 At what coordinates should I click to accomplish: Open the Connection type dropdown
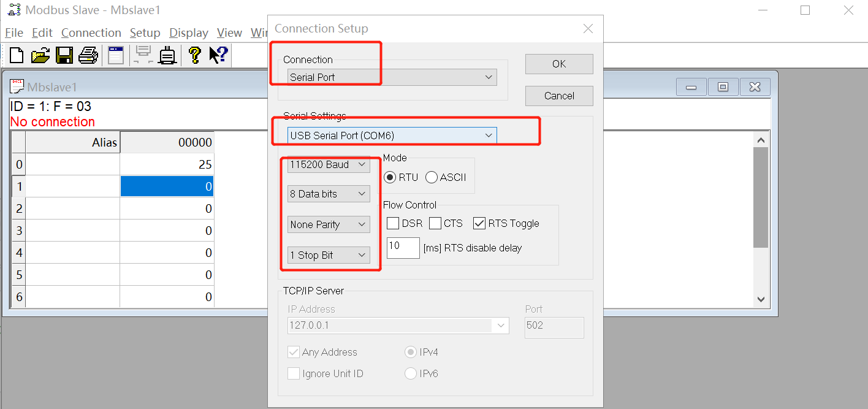[x=392, y=77]
